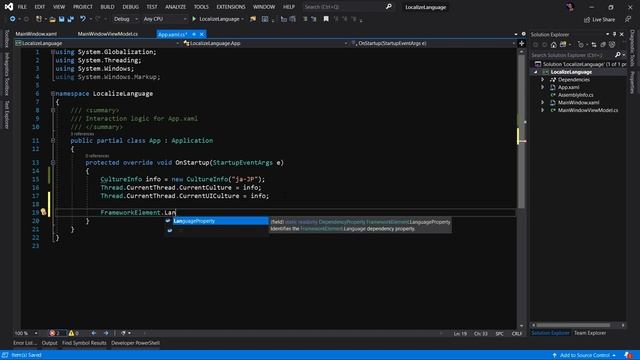Screen dimensions: 640x360
Task: Click the feedback person icon
Action: tap(628, 19)
